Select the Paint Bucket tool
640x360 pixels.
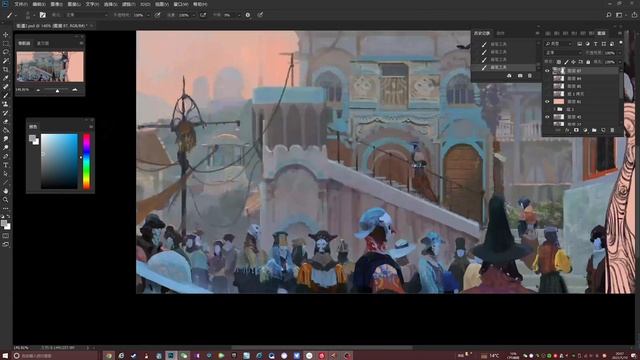click(x=6, y=130)
